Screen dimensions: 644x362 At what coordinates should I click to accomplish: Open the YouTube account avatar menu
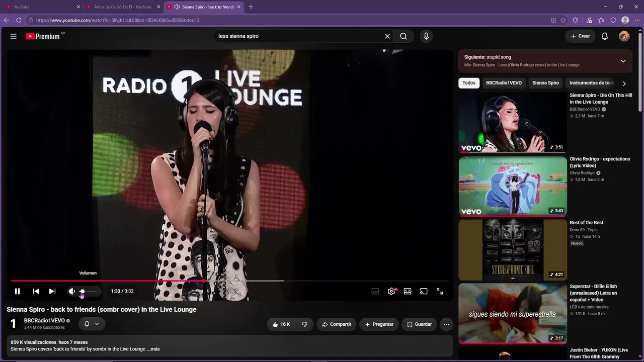point(624,36)
